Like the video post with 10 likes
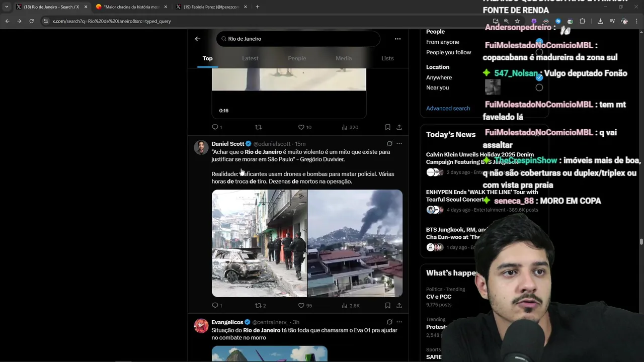The image size is (644, 362). [x=304, y=127]
